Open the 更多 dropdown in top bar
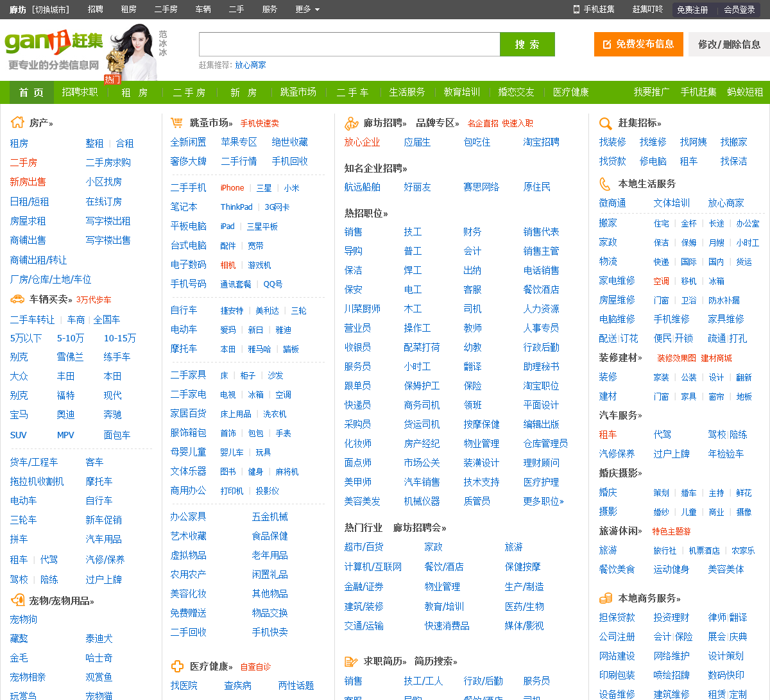Viewport: 770px width, 700px height. 307,9
